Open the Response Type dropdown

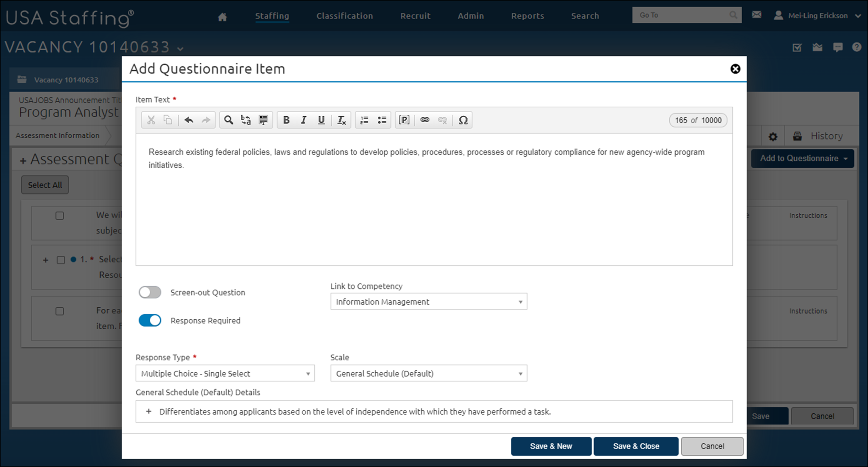(225, 373)
